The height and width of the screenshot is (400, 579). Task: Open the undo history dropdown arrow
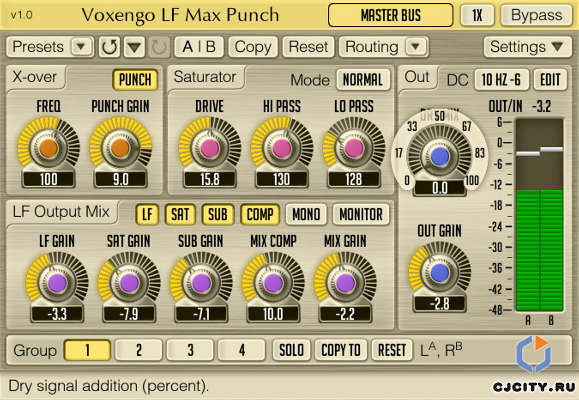tap(134, 47)
